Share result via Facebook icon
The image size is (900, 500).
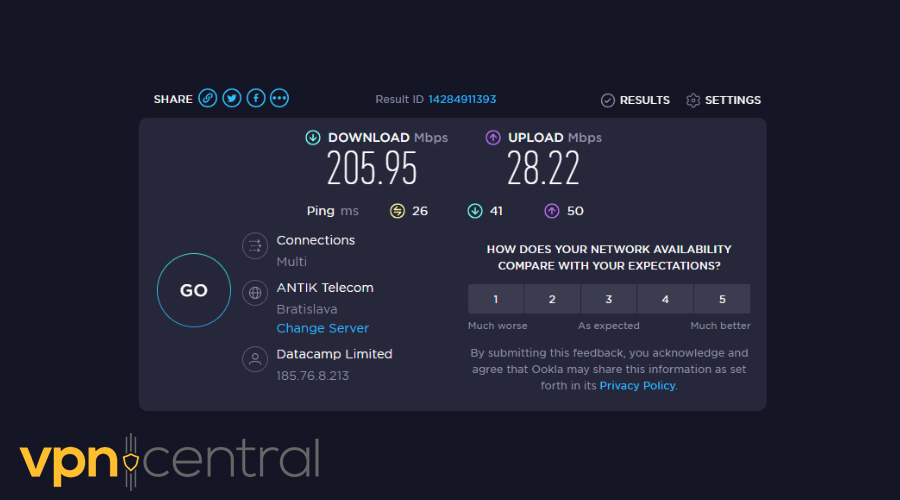point(256,98)
